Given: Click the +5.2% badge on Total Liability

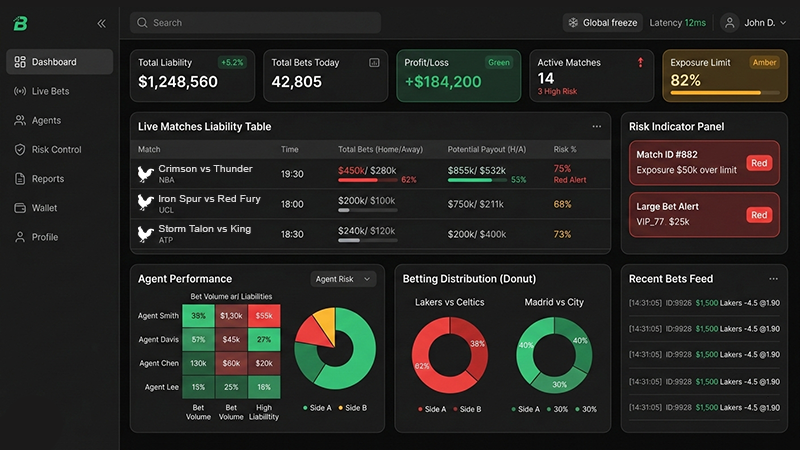Looking at the screenshot, I should (x=232, y=62).
